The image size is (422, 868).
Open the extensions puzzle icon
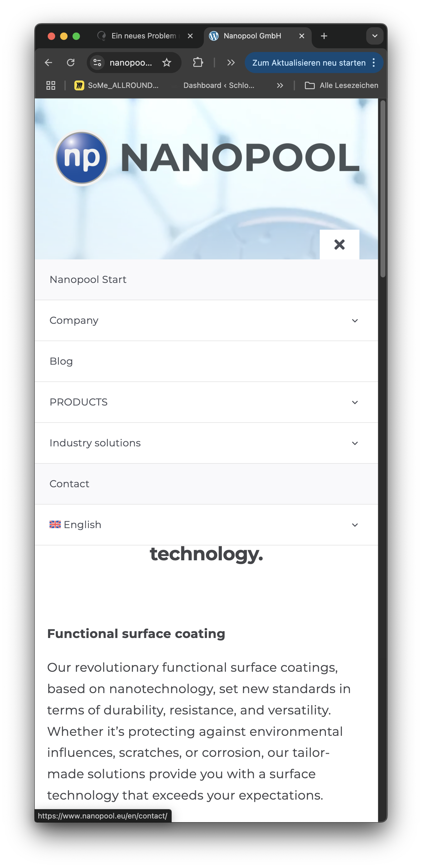(198, 63)
